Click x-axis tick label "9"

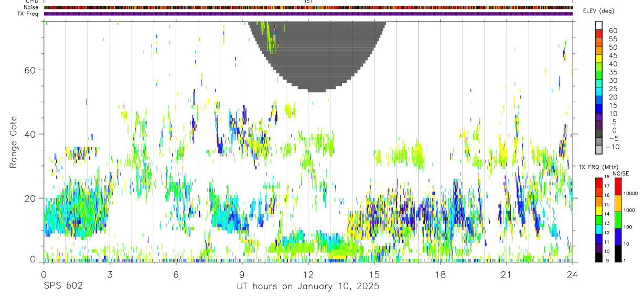[x=242, y=274]
